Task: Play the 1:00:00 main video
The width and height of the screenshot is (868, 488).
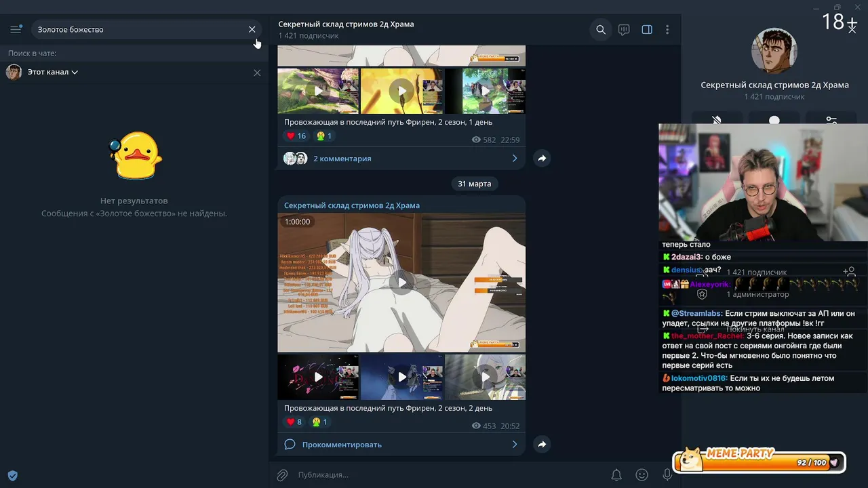Action: click(401, 283)
